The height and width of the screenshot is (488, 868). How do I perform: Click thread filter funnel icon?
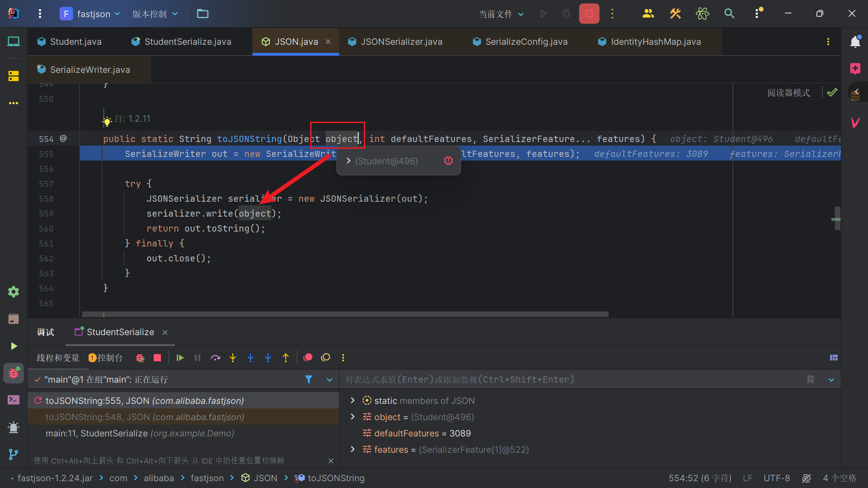[x=309, y=379]
